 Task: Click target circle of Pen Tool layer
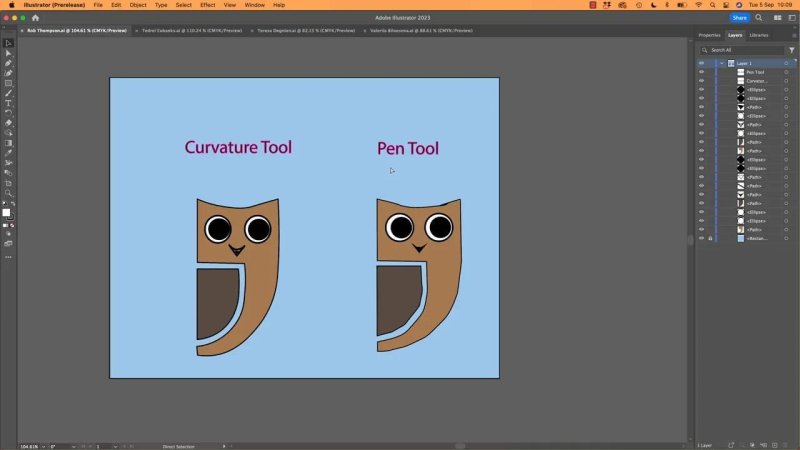[x=786, y=72]
